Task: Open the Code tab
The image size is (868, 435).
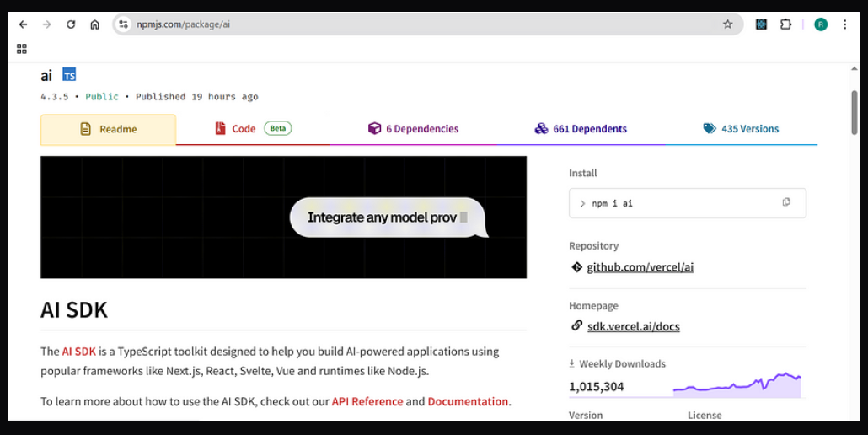Action: click(x=253, y=129)
